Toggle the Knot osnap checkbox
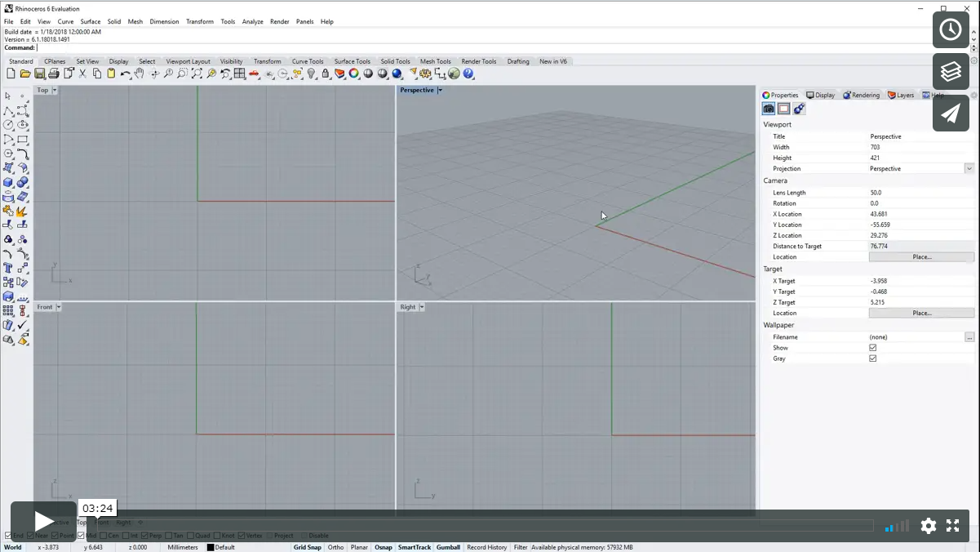The width and height of the screenshot is (980, 552). pos(218,536)
